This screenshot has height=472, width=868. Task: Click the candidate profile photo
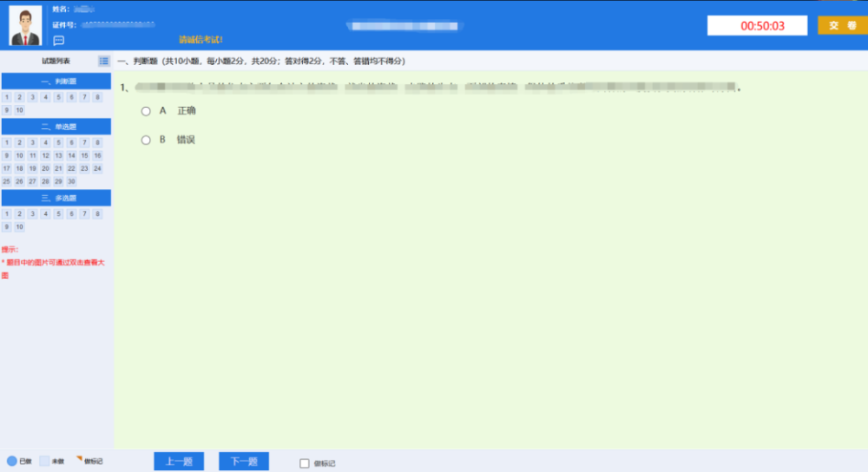(x=25, y=25)
